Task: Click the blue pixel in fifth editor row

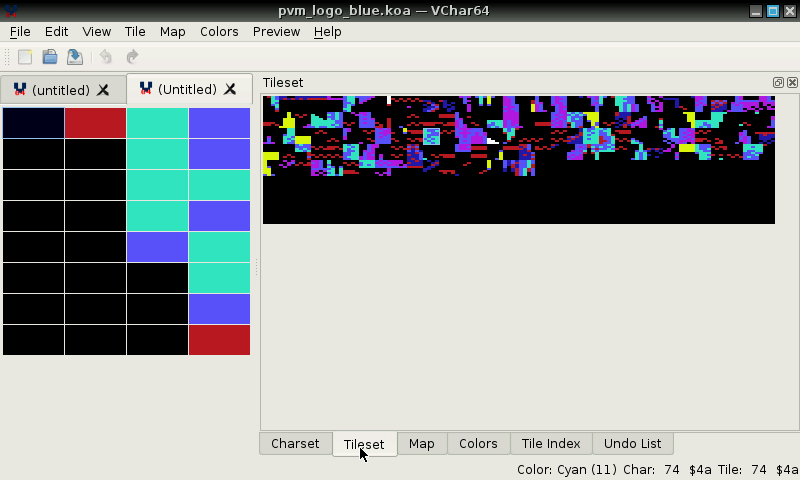Action: (157, 247)
